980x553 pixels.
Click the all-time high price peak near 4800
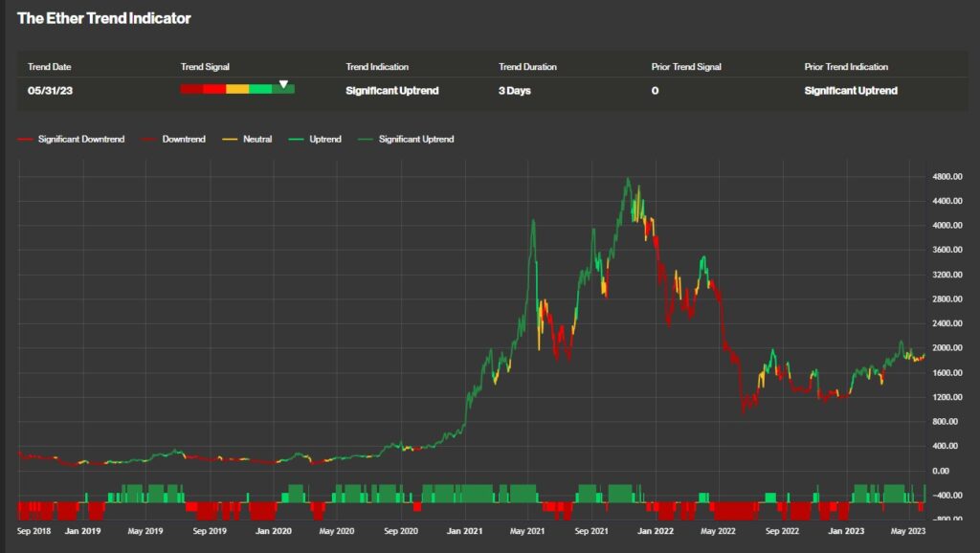(628, 179)
